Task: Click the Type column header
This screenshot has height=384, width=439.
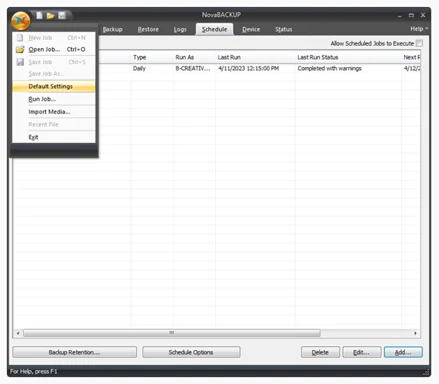Action: (153, 57)
